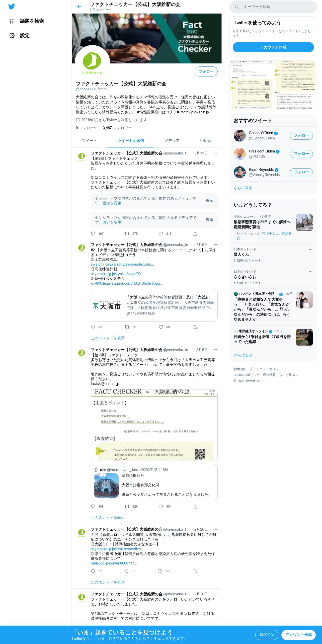Screen dimensions: 322x644
Task: Open quoted tweet by mei @memenyan_ikiru
Action: click(154, 482)
